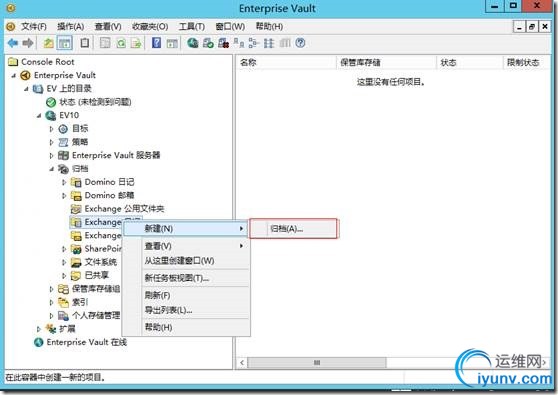Click the green globe site icon in the toolbar
This screenshot has height=395, width=558.
click(193, 43)
